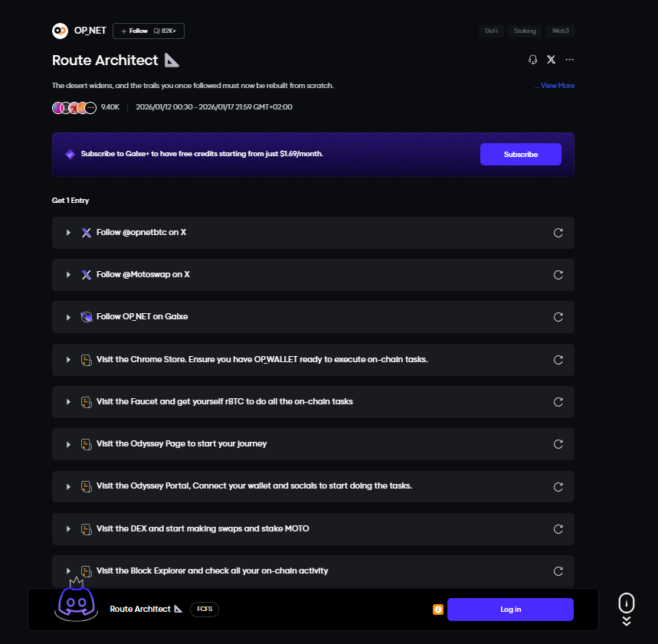
Task: Open the three-dot more options menu
Action: [x=569, y=60]
